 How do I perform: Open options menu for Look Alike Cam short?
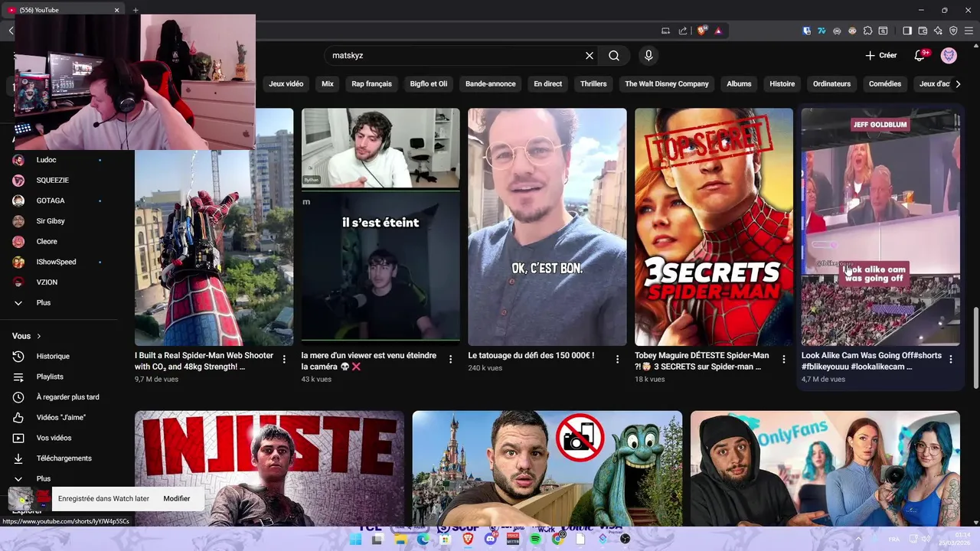(x=951, y=359)
